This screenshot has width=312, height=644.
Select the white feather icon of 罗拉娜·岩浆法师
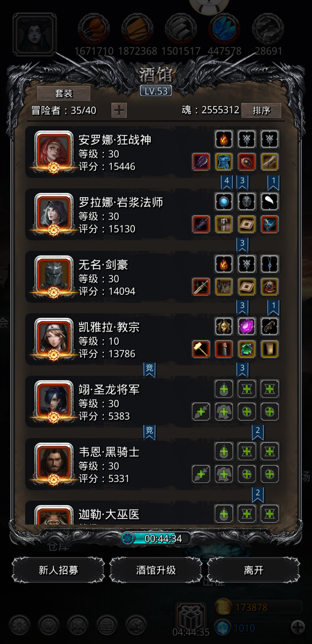[270, 202]
